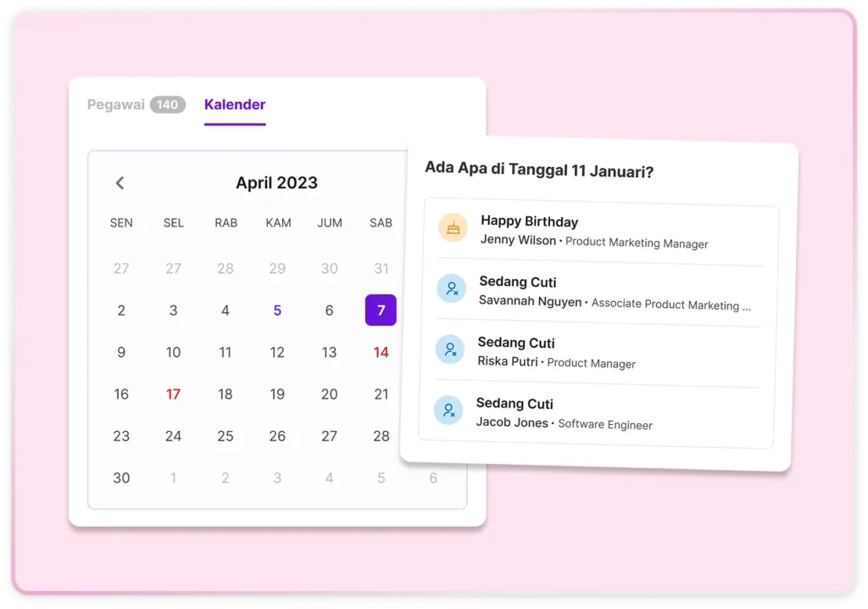Switch to the Pegawai tab
The image size is (868, 609).
coord(117,104)
